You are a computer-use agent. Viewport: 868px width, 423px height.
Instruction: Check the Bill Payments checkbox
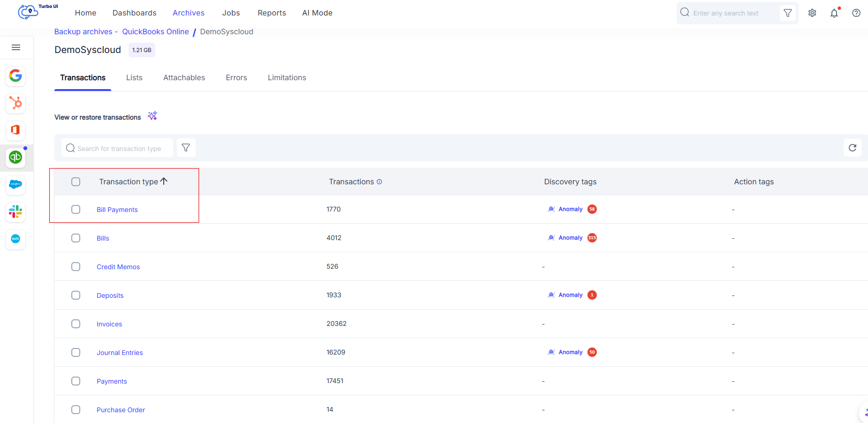point(76,209)
